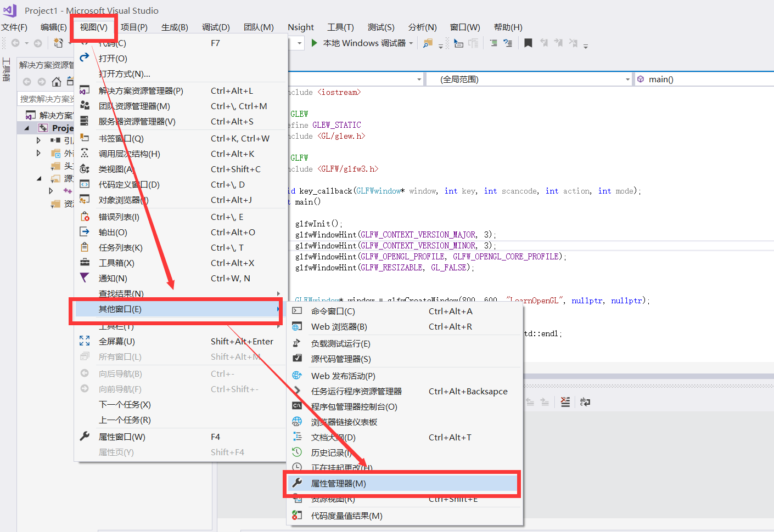Screen dimensions: 774x532
Task: Click the 服务器资源管理器(V) icon
Action: (x=85, y=121)
